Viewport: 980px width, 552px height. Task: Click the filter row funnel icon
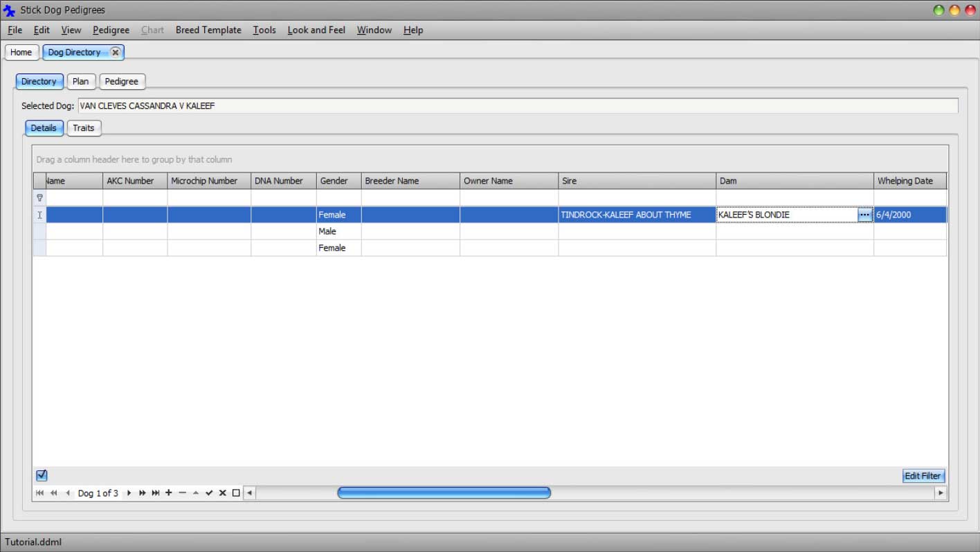pyautogui.click(x=39, y=198)
